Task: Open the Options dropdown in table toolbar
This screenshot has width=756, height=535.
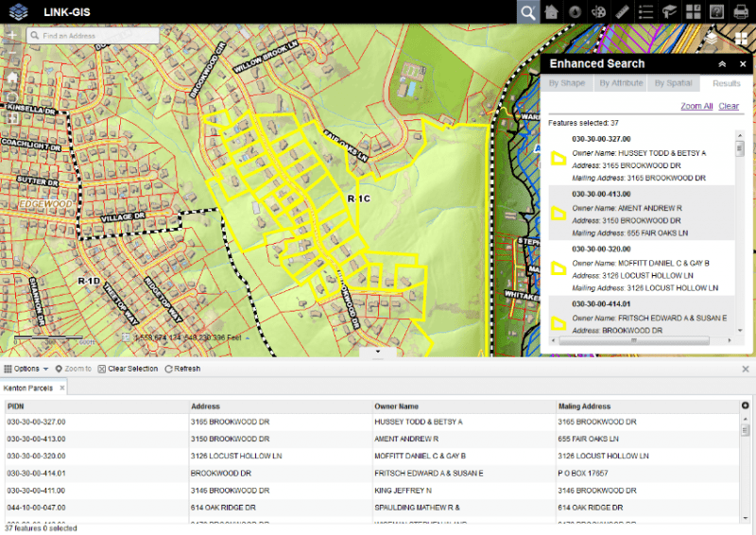Action: [26, 369]
